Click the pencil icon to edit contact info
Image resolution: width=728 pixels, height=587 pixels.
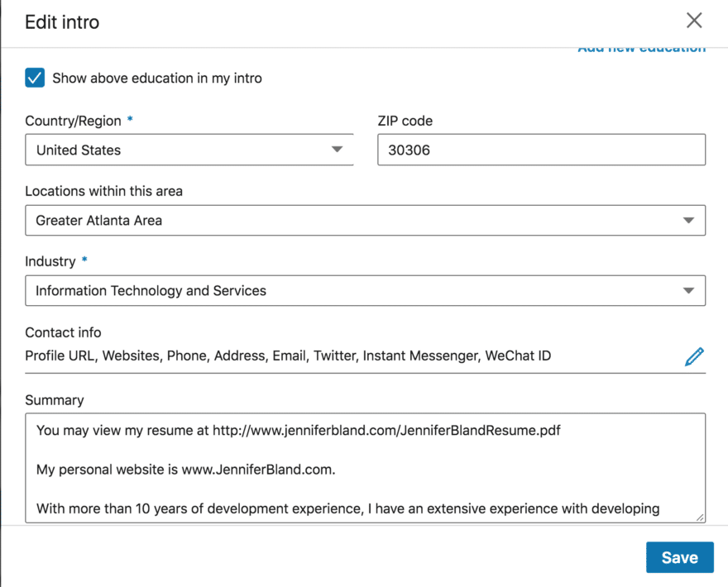[x=694, y=356]
